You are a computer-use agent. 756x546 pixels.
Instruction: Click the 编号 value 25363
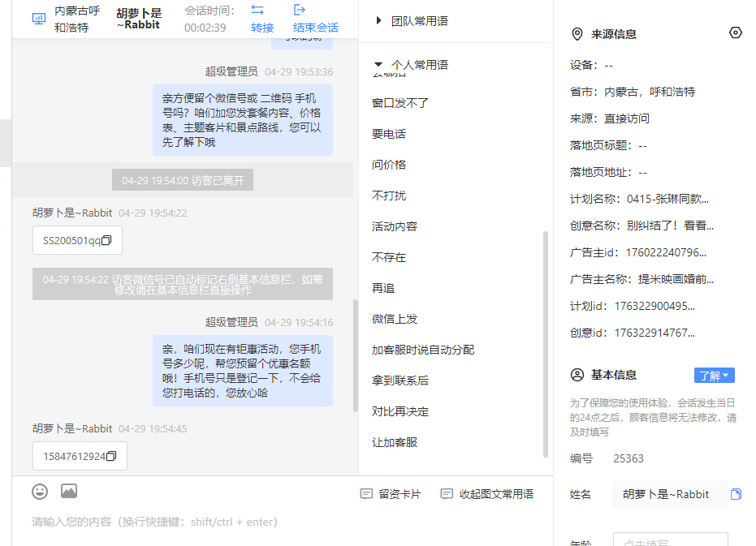(x=629, y=458)
